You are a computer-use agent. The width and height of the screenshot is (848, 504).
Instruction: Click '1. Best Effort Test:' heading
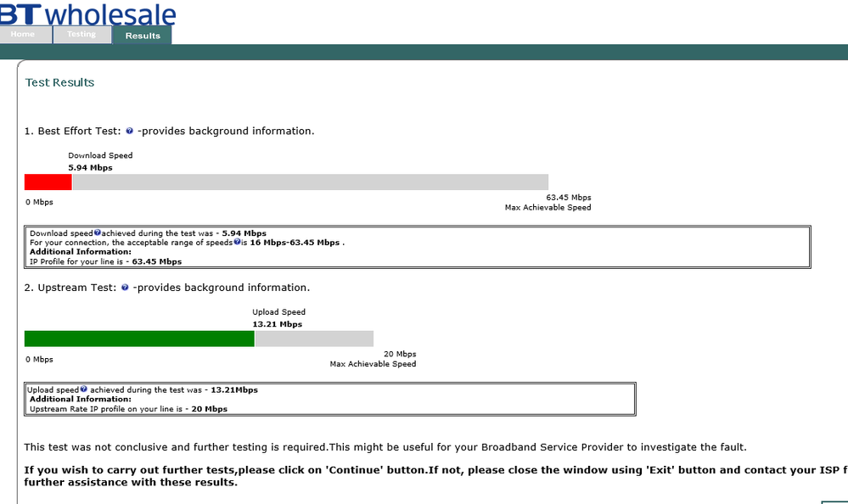[72, 132]
